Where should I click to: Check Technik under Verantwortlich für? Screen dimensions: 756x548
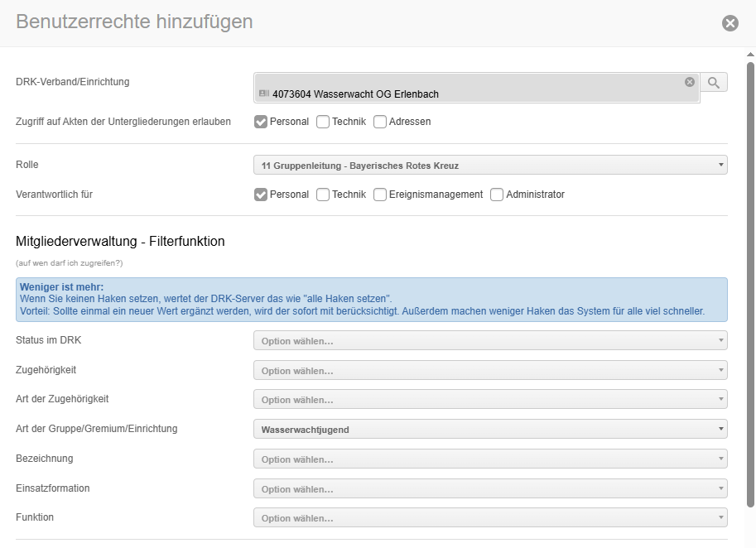pos(323,195)
